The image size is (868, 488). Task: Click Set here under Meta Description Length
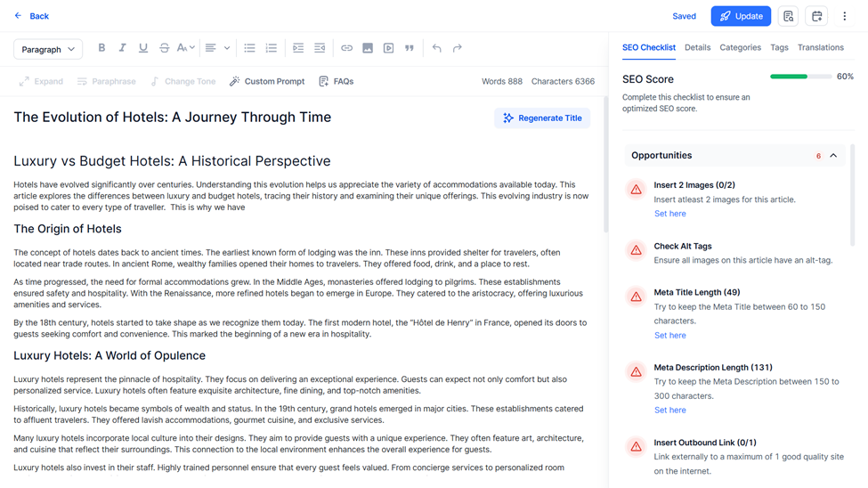point(669,411)
